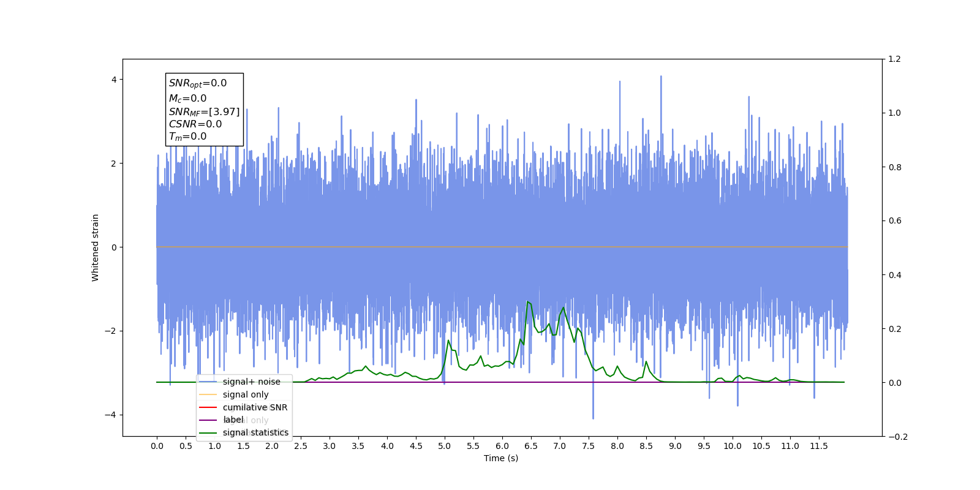The height and width of the screenshot is (490, 980).
Task: Click the T_m=0.0 annotation line
Action: tap(187, 137)
